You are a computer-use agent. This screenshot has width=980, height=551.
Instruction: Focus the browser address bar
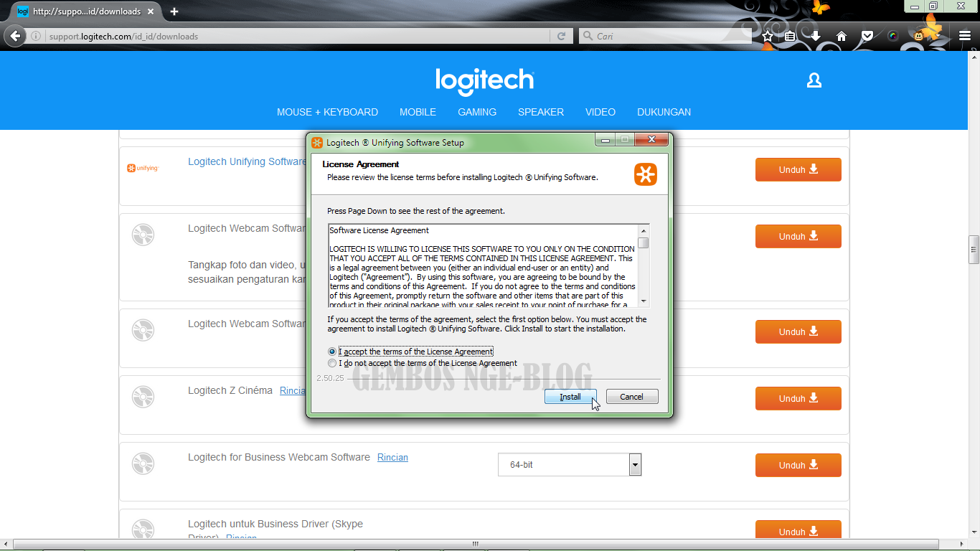[298, 36]
